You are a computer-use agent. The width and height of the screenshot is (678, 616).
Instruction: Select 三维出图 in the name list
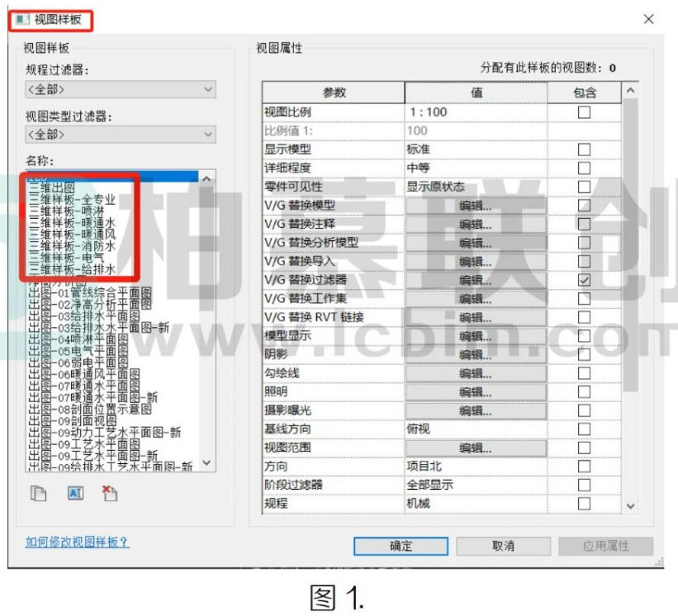52,188
